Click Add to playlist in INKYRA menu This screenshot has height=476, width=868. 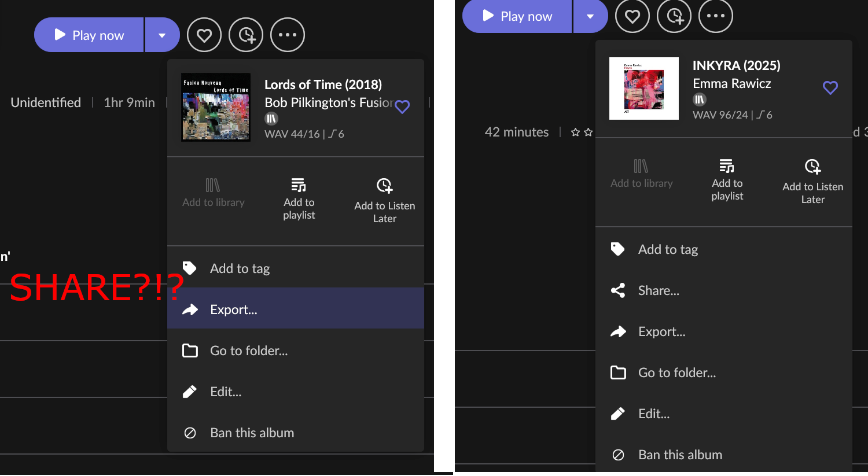pyautogui.click(x=727, y=179)
